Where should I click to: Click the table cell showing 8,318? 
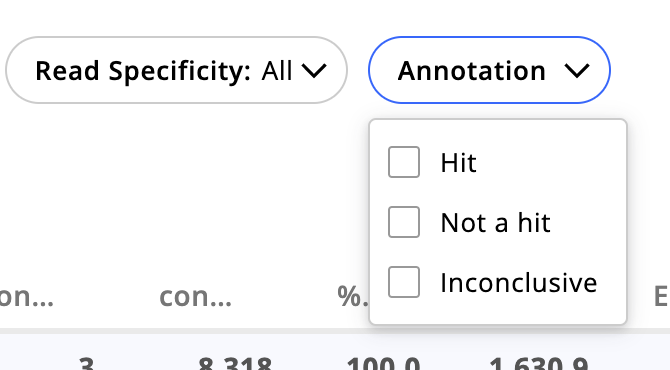point(235,363)
